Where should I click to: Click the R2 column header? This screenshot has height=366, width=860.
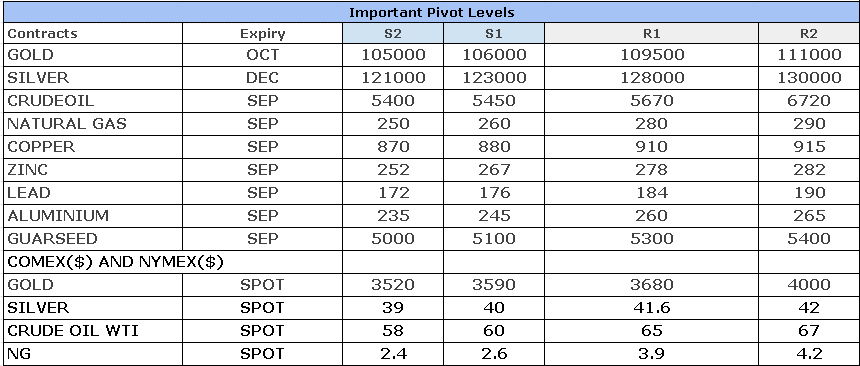pos(809,33)
